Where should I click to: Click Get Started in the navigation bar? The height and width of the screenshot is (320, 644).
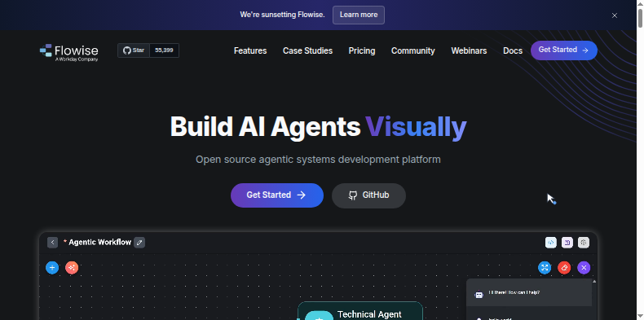coord(564,50)
